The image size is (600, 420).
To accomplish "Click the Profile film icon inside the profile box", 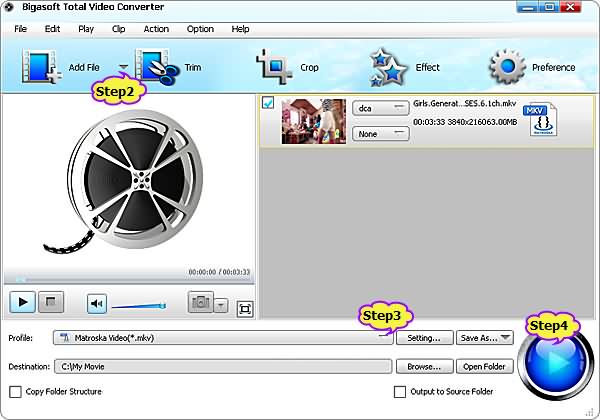I will pyautogui.click(x=65, y=338).
